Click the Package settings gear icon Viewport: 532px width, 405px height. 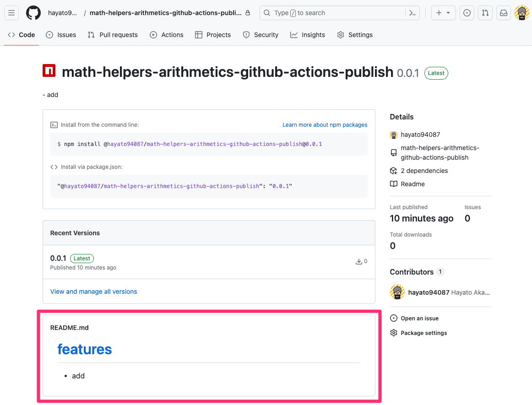click(394, 333)
